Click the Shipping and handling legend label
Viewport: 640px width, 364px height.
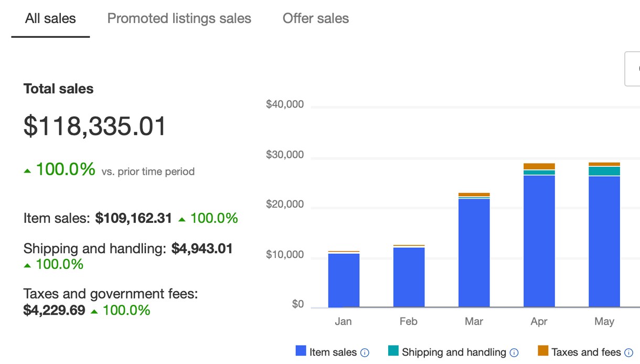454,352
